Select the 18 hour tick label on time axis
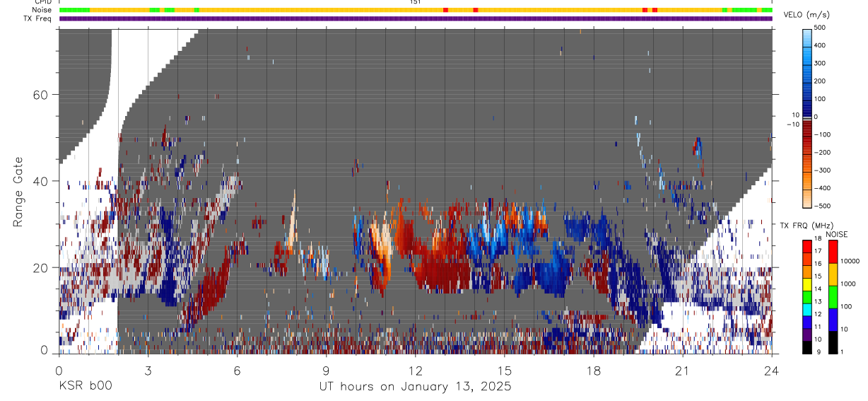The height and width of the screenshot is (401, 868). click(593, 371)
